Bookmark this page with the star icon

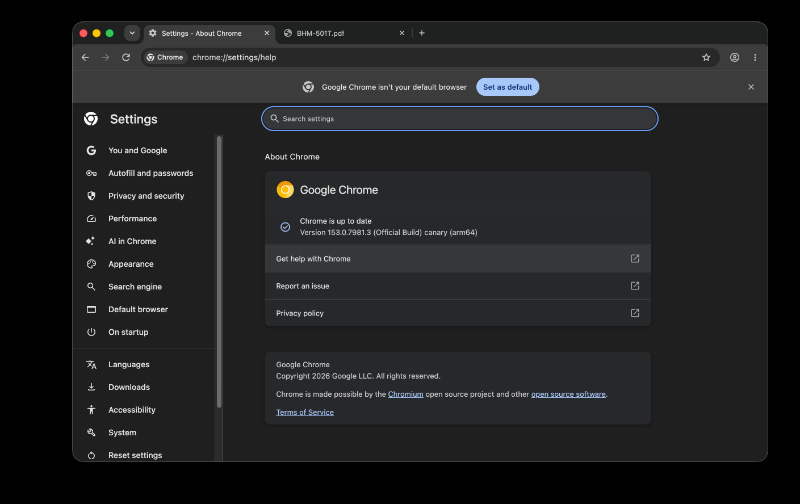click(706, 58)
